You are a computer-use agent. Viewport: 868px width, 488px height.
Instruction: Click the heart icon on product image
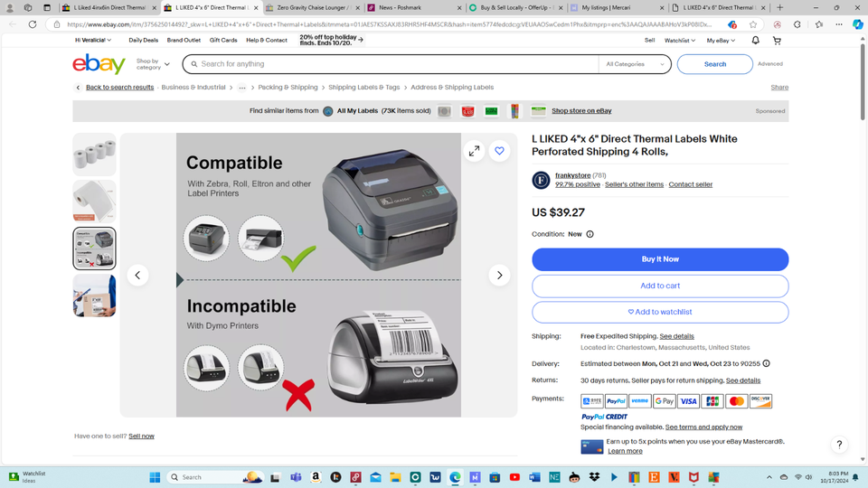pos(499,151)
